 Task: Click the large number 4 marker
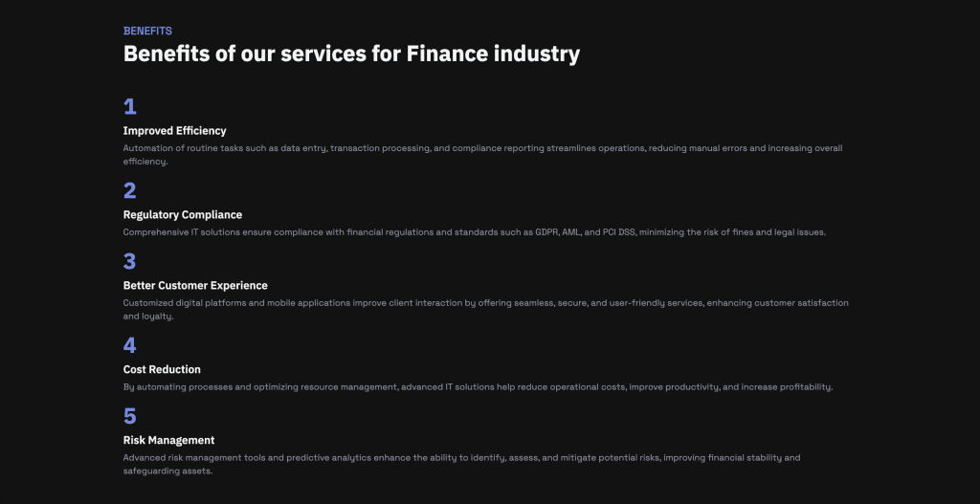pyautogui.click(x=129, y=345)
